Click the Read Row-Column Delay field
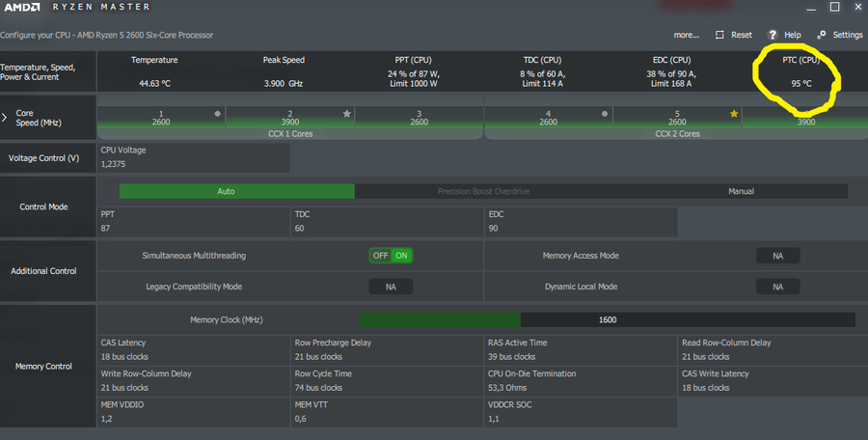The image size is (868, 440). click(773, 349)
